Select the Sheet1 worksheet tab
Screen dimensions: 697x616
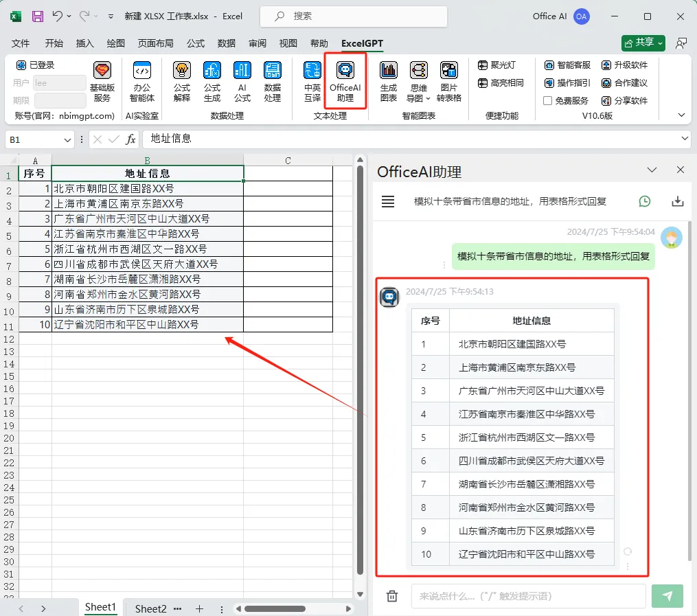click(100, 608)
